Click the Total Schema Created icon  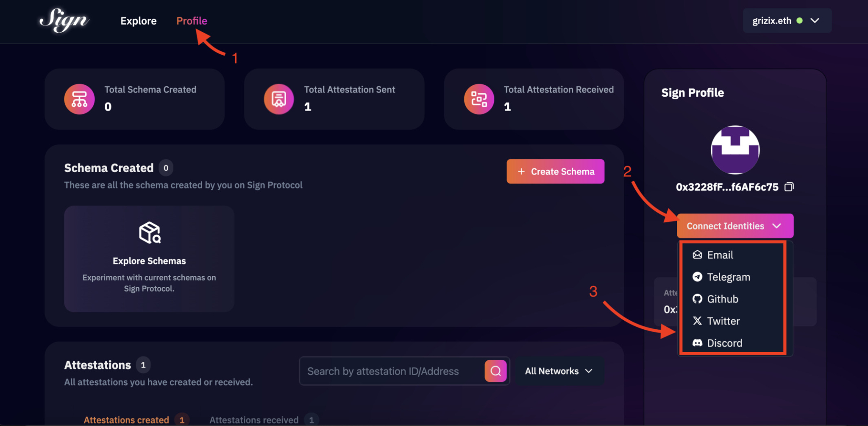79,99
